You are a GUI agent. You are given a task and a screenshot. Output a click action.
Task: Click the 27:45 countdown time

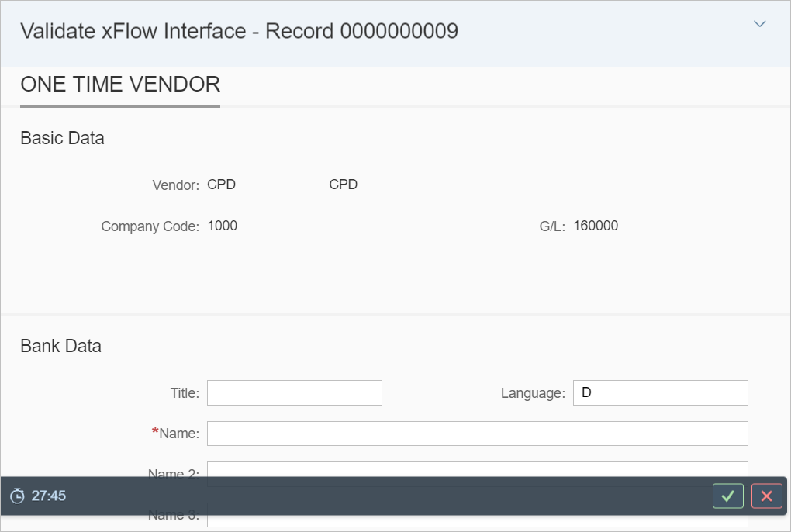49,496
